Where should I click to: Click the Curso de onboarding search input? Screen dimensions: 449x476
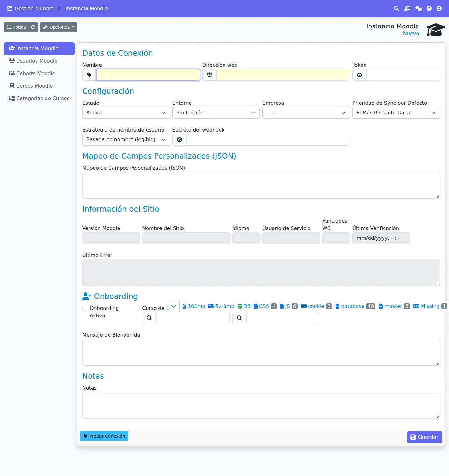193,318
